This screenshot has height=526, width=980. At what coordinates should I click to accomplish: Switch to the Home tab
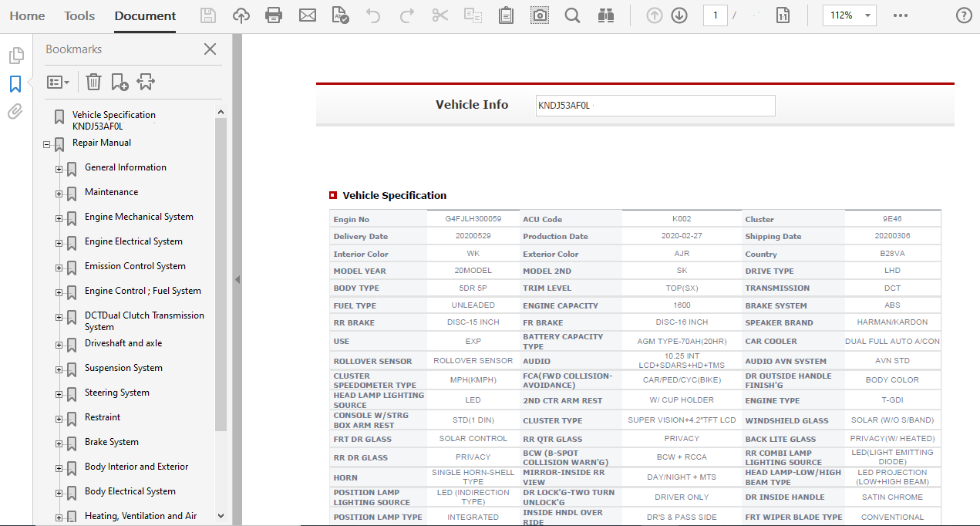pyautogui.click(x=27, y=16)
